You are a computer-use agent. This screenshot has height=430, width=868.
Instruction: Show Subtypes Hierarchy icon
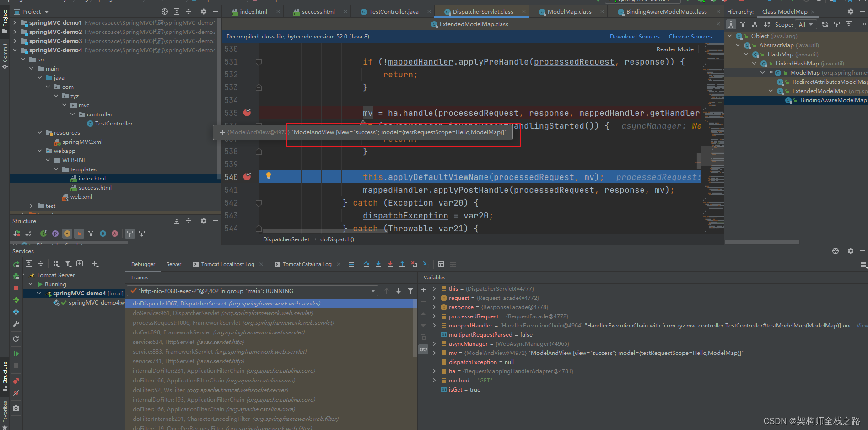pos(755,24)
